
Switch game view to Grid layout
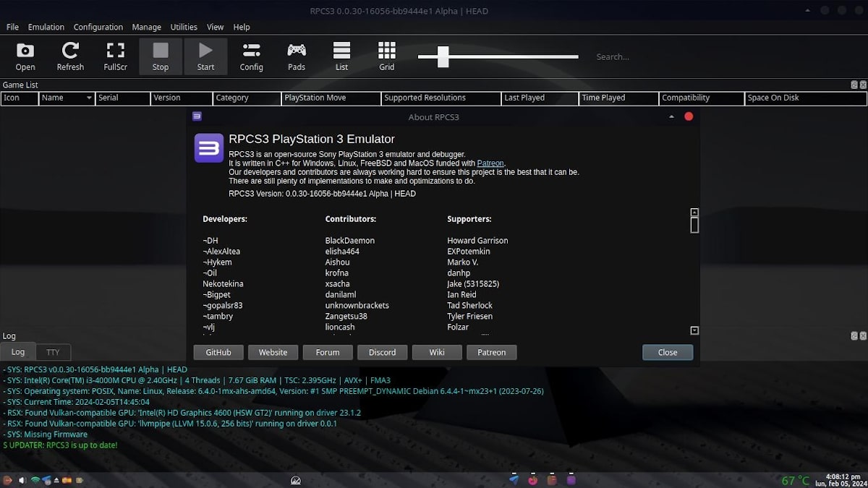click(387, 56)
